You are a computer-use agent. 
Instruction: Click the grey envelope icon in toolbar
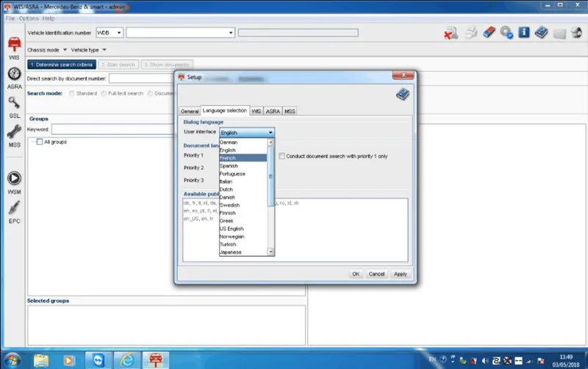point(559,33)
